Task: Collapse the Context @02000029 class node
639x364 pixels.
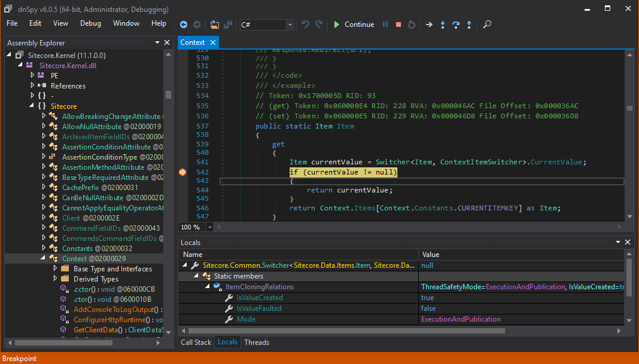Action: [x=43, y=258]
